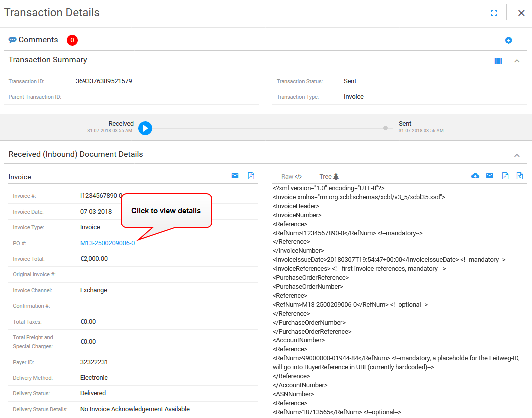Play the Received transaction event
The width and height of the screenshot is (532, 418).
(x=145, y=128)
